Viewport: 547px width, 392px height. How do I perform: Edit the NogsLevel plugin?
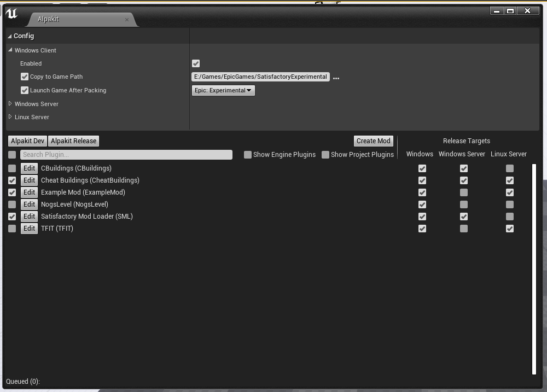(x=30, y=204)
